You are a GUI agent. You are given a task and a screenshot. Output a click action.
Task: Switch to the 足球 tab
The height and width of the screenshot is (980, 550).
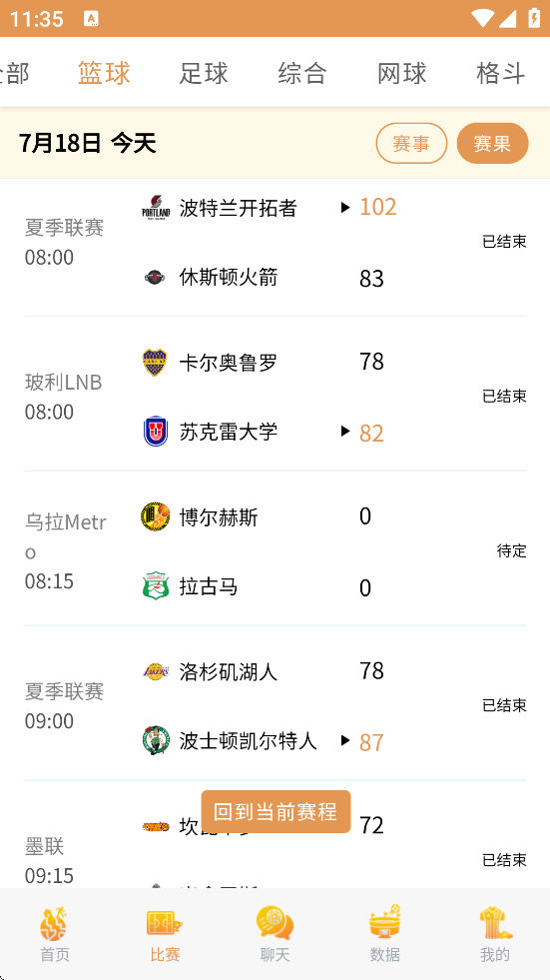[x=204, y=73]
